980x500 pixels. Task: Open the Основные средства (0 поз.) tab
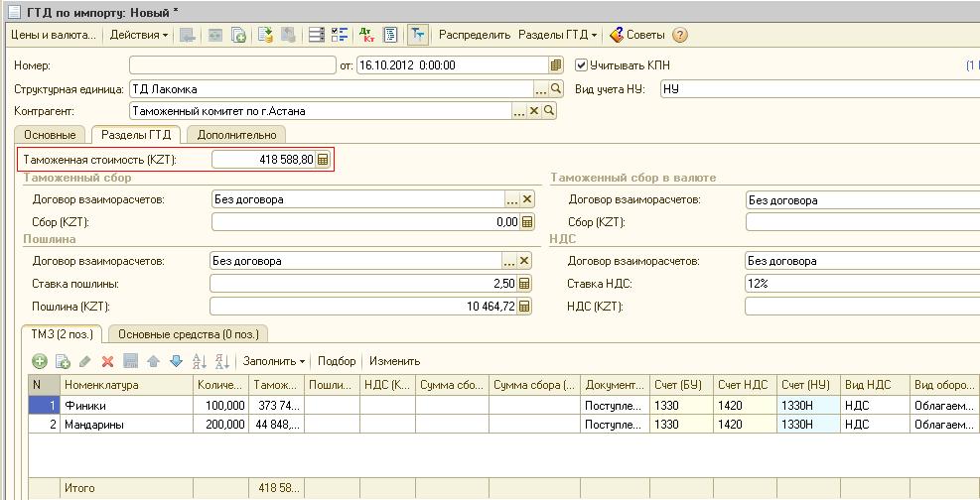pyautogui.click(x=189, y=334)
